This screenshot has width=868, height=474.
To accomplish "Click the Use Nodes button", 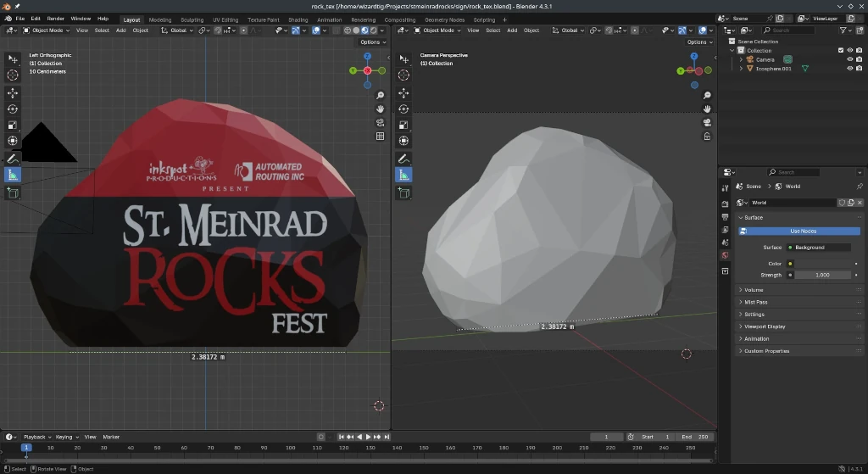I will (800, 231).
